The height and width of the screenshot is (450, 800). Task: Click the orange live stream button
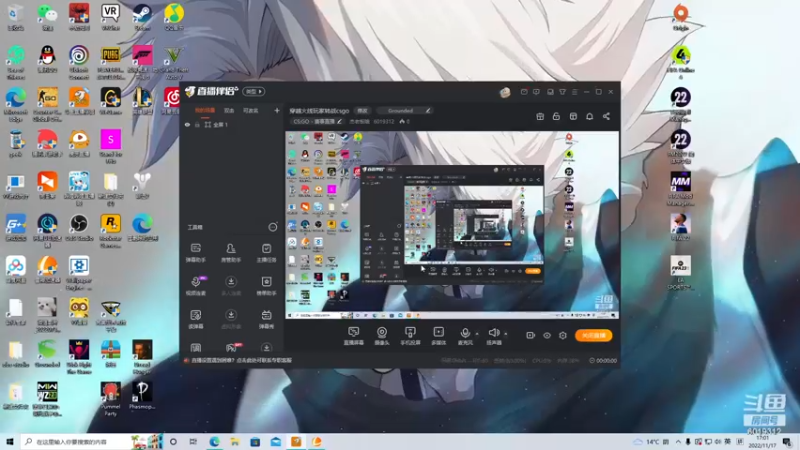tap(593, 335)
